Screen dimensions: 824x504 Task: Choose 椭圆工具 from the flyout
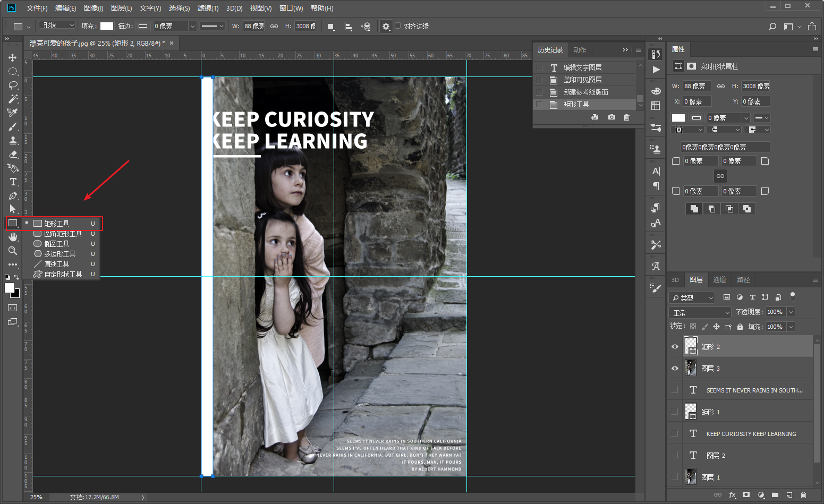coord(57,244)
